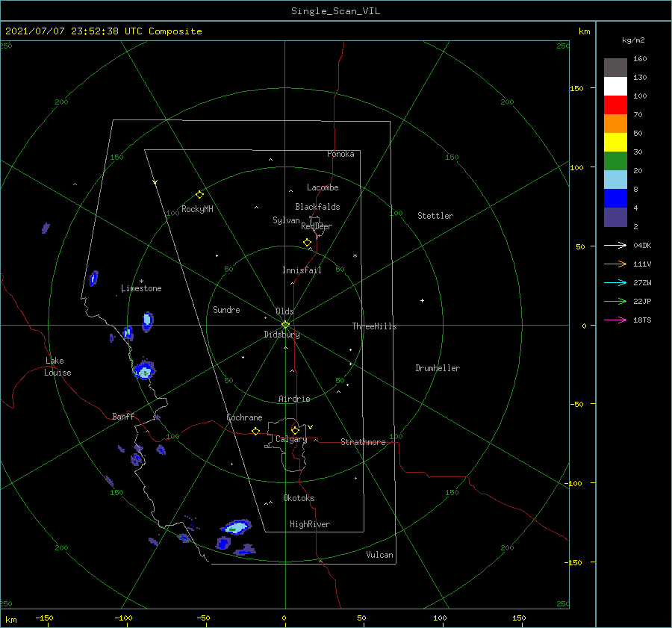
Task: Click the RockyMH label
Action: (x=197, y=209)
